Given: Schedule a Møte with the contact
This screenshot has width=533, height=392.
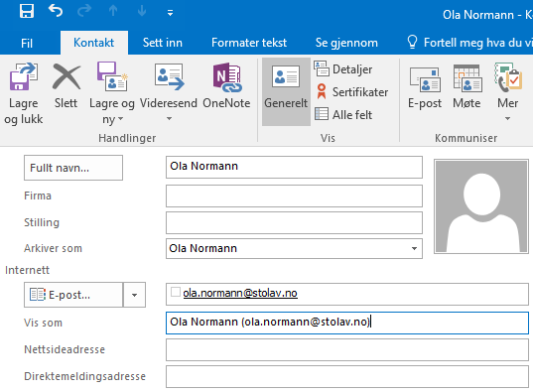Looking at the screenshot, I should click(466, 87).
